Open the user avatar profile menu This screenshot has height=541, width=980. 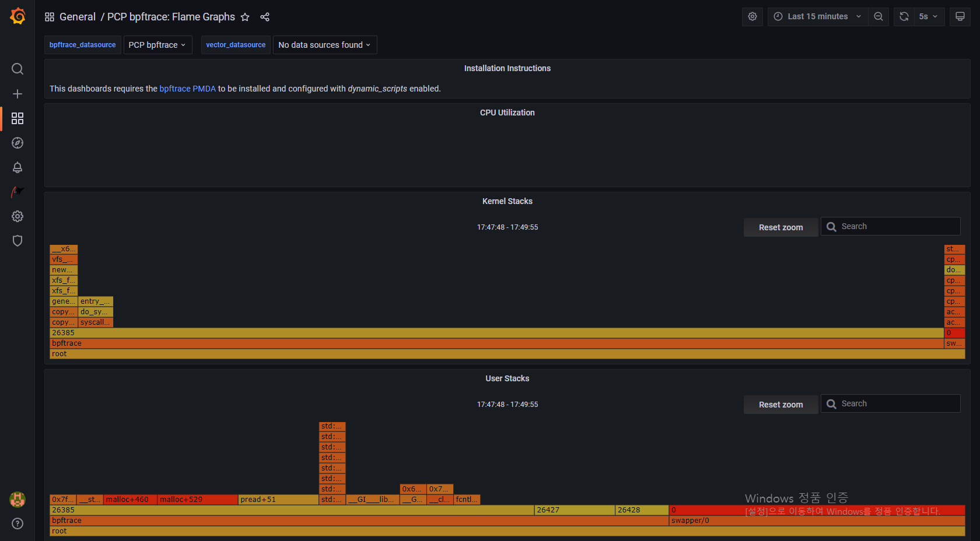click(17, 499)
